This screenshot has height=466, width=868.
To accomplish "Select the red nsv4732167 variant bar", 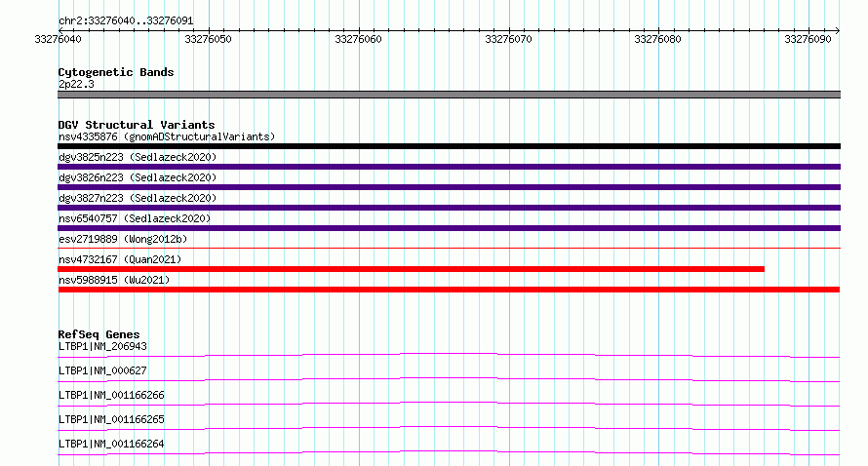I will point(411,269).
